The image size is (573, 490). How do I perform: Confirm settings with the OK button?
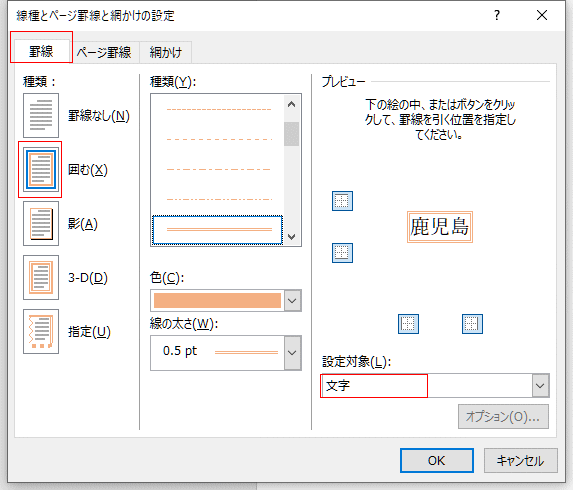pyautogui.click(x=437, y=460)
